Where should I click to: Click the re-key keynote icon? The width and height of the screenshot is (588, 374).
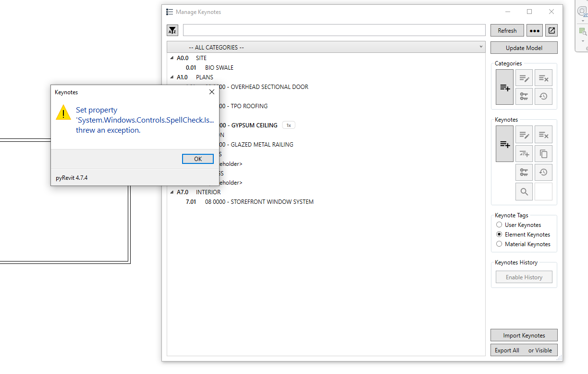click(524, 172)
